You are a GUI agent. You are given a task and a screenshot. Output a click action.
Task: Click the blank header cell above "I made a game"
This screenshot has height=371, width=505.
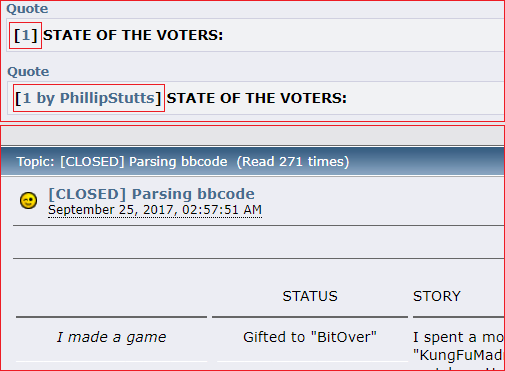point(111,296)
